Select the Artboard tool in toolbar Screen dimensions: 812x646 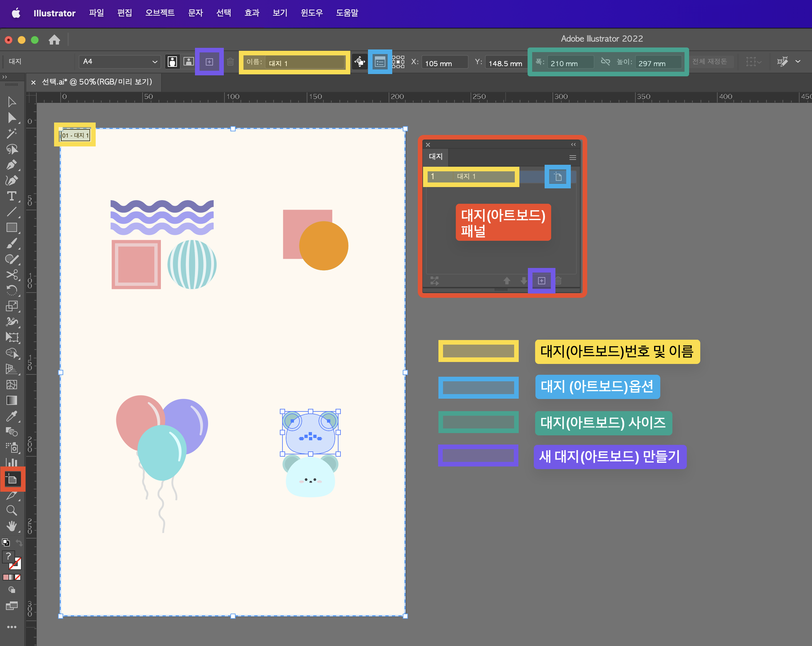pyautogui.click(x=12, y=479)
